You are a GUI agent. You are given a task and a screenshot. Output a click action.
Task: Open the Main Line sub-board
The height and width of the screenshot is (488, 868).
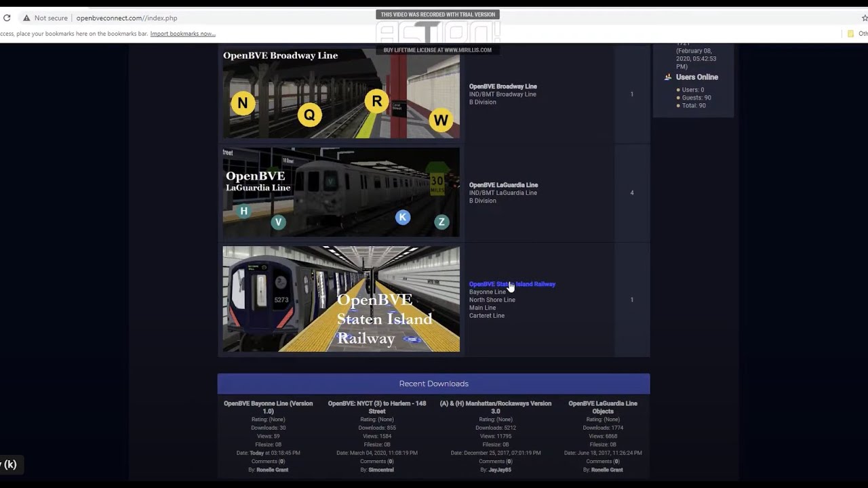483,308
